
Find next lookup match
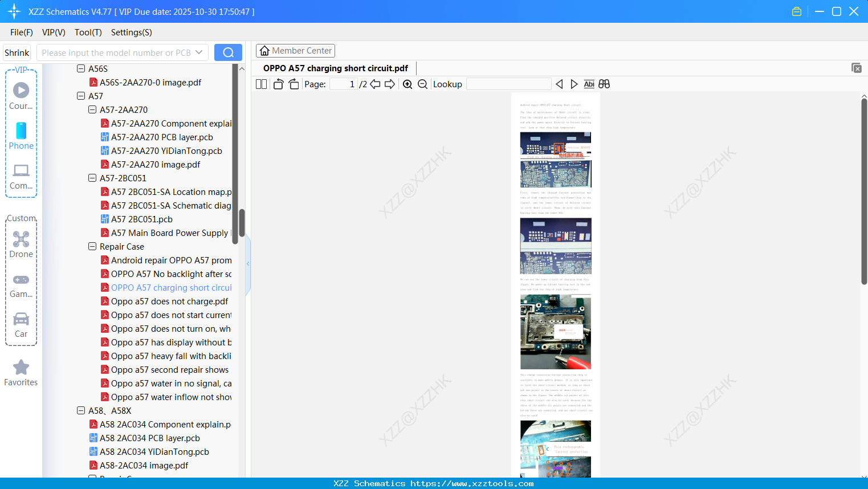pos(574,84)
